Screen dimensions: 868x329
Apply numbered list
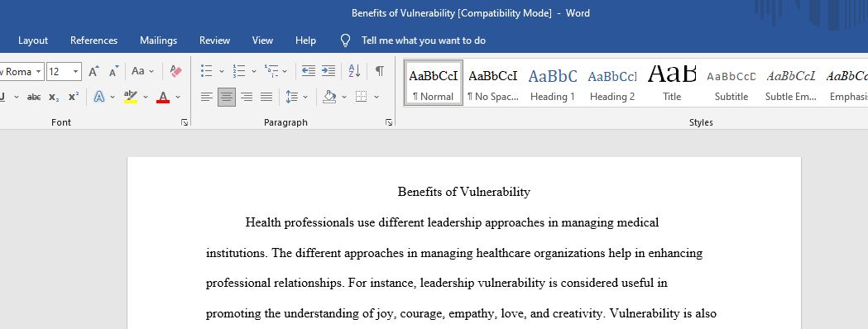pyautogui.click(x=238, y=71)
